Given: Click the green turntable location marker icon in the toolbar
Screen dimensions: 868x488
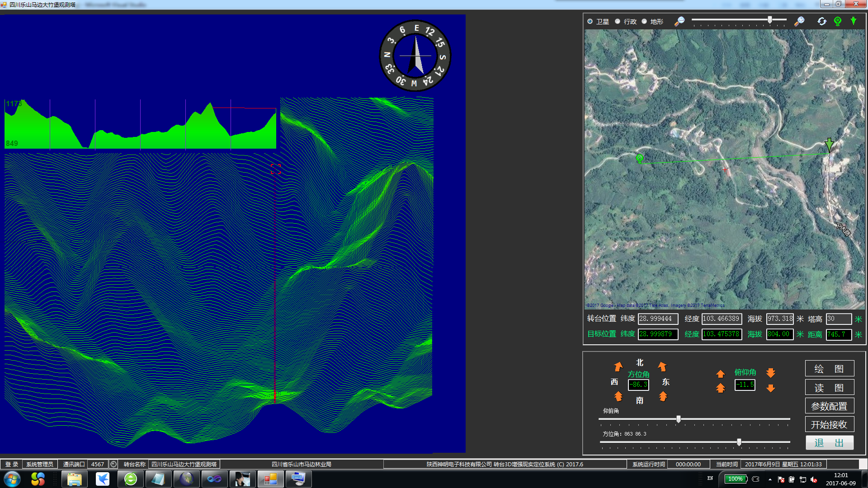Looking at the screenshot, I should pyautogui.click(x=837, y=21).
